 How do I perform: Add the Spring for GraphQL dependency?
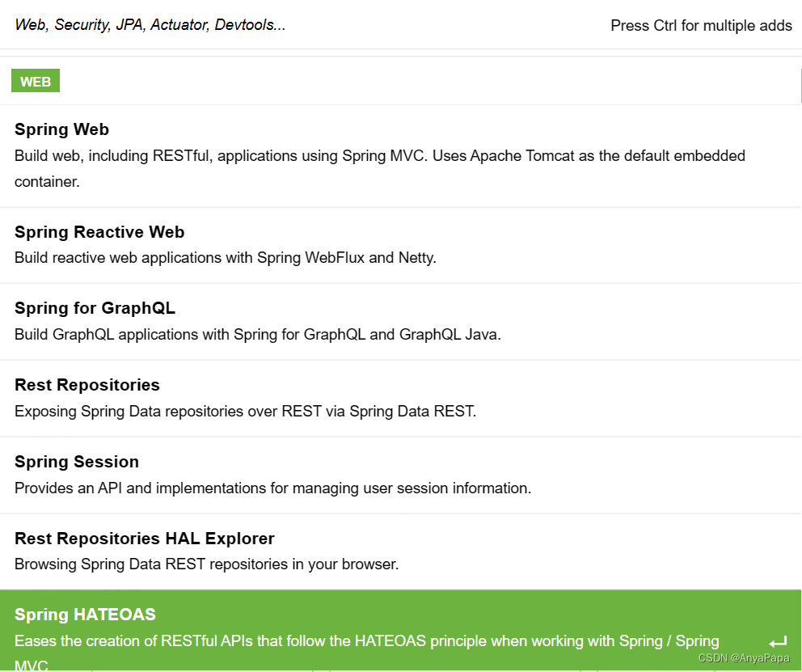[400, 322]
